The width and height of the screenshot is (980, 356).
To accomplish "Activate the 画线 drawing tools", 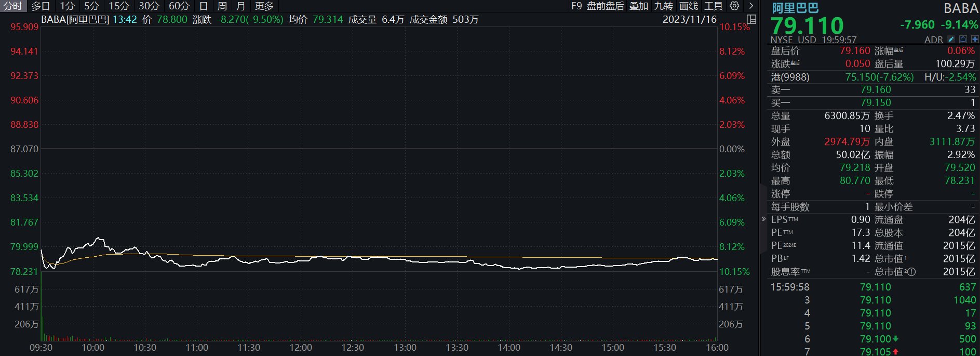I will (x=689, y=6).
